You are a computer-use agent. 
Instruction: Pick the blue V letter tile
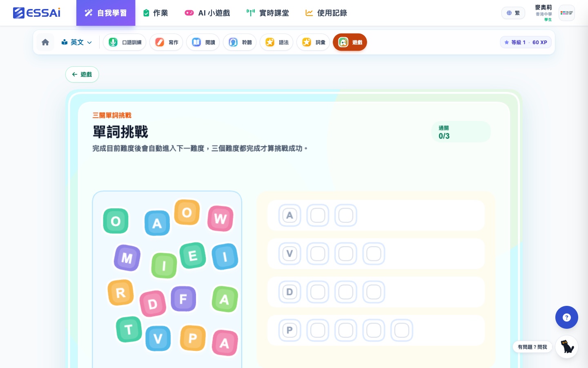tap(158, 339)
